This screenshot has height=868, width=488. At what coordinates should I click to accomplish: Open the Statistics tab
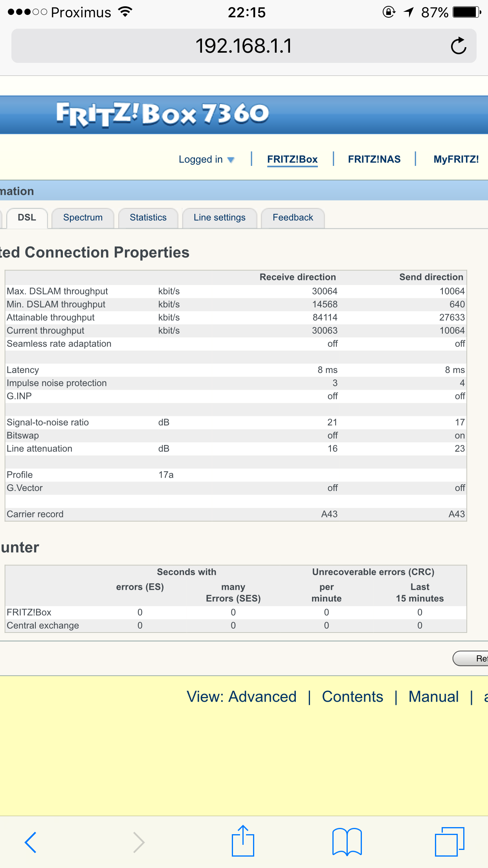pyautogui.click(x=148, y=218)
